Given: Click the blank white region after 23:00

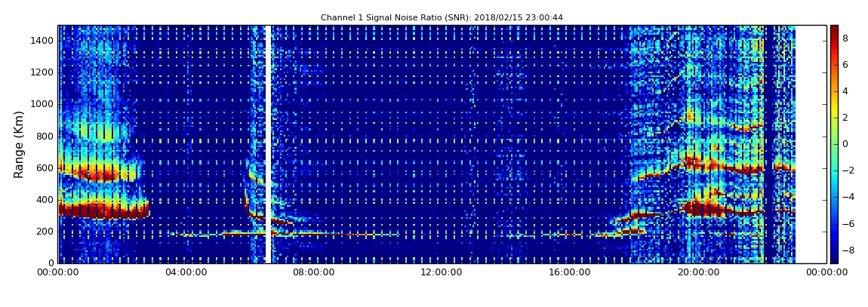Looking at the screenshot, I should pyautogui.click(x=811, y=144).
